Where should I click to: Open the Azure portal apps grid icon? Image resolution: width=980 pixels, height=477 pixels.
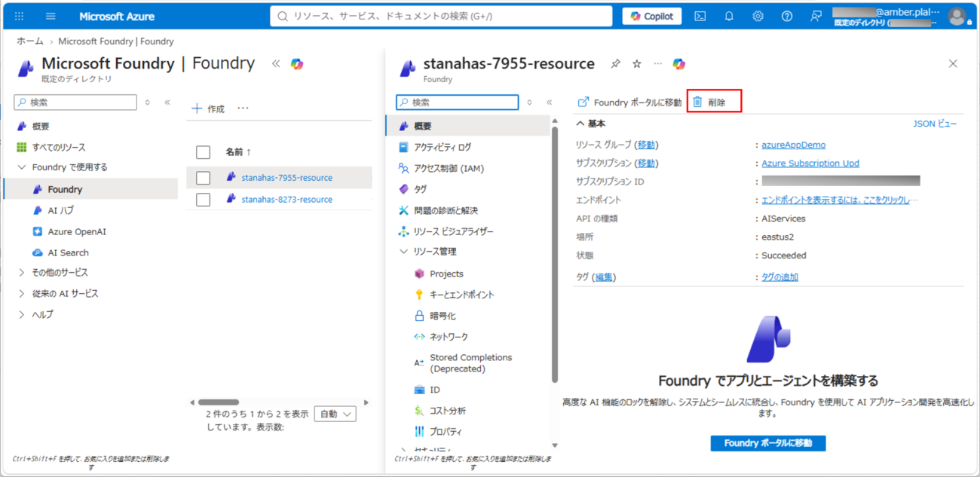[x=19, y=16]
